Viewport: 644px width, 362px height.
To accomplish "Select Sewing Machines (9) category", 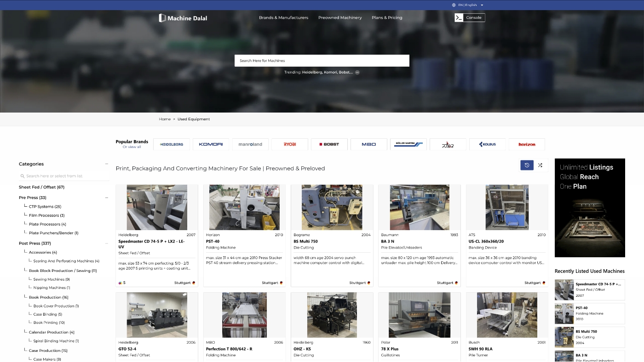I will [x=52, y=279].
